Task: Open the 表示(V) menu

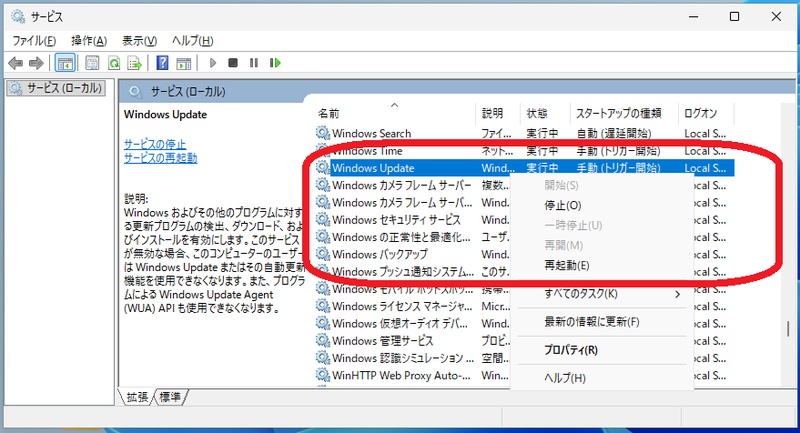Action: tap(139, 41)
